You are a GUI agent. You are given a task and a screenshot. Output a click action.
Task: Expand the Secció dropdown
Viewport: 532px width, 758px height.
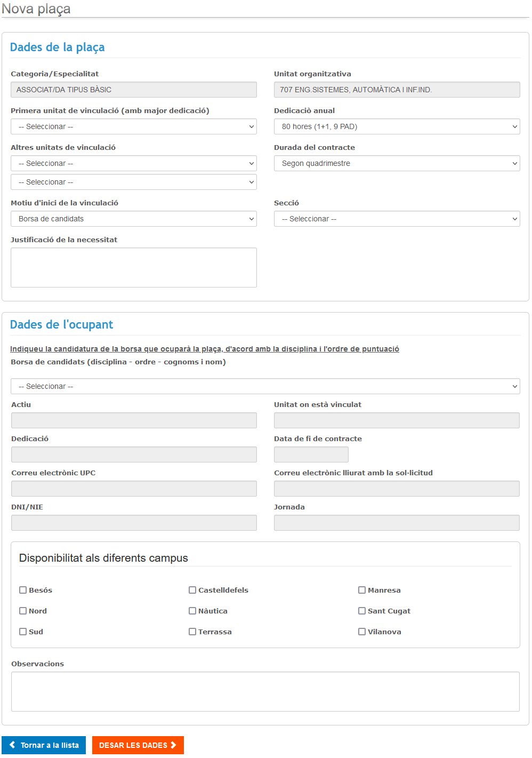click(397, 219)
